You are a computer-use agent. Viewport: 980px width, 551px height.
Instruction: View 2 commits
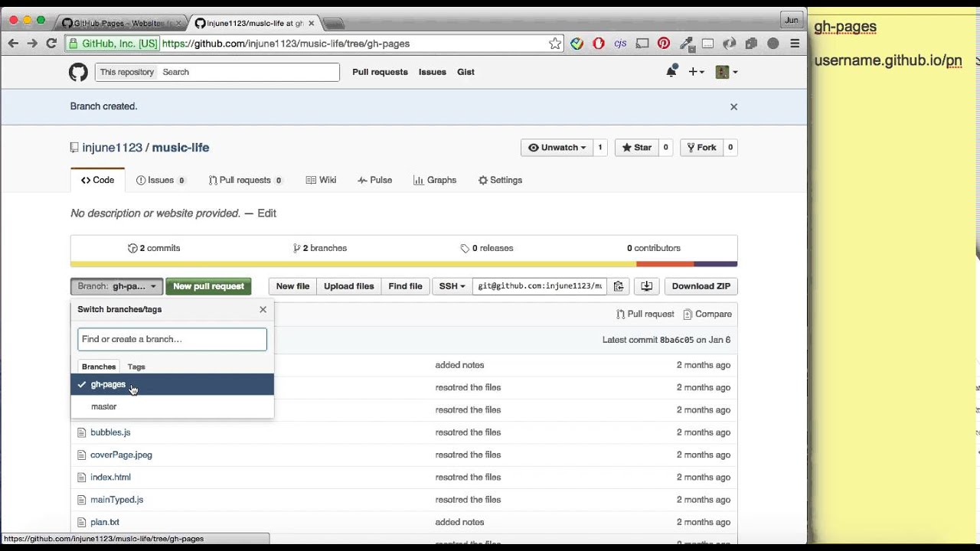pyautogui.click(x=154, y=248)
